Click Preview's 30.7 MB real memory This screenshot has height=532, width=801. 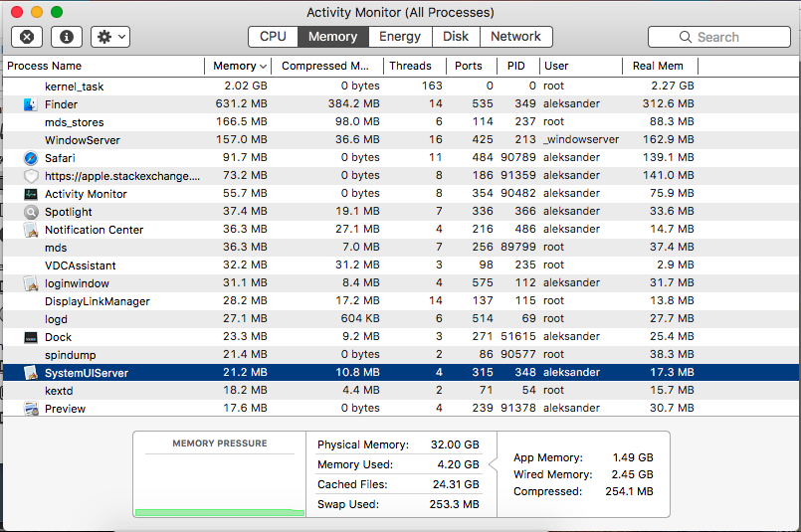(672, 408)
